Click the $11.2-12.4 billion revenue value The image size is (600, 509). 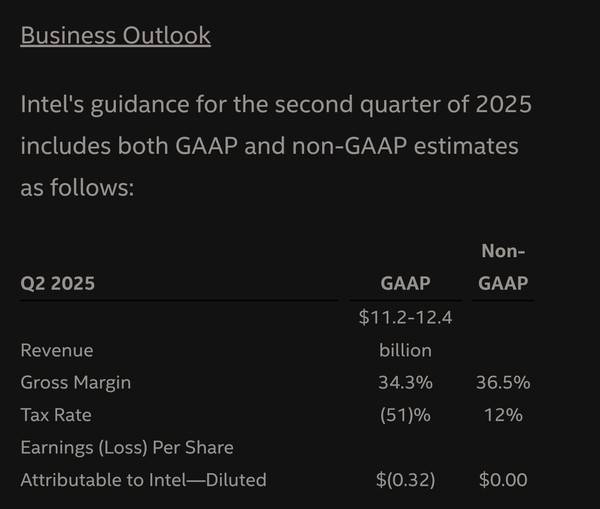[405, 334]
